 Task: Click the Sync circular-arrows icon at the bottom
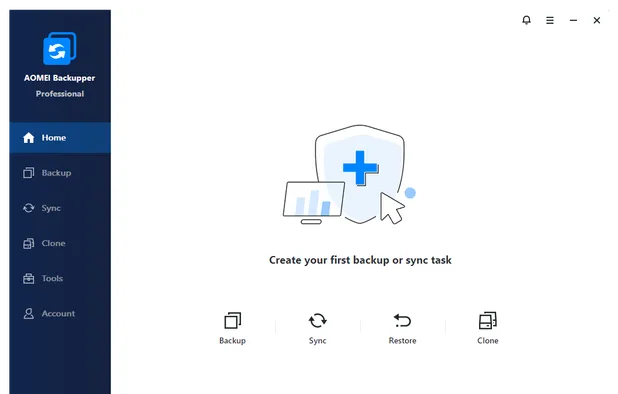[318, 321]
